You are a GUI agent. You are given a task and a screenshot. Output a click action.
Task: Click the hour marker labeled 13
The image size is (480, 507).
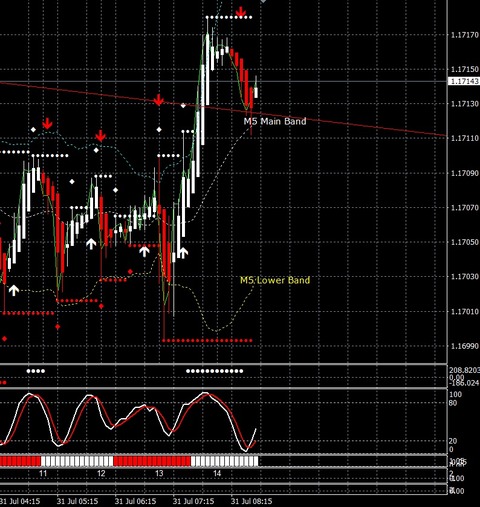(x=159, y=473)
